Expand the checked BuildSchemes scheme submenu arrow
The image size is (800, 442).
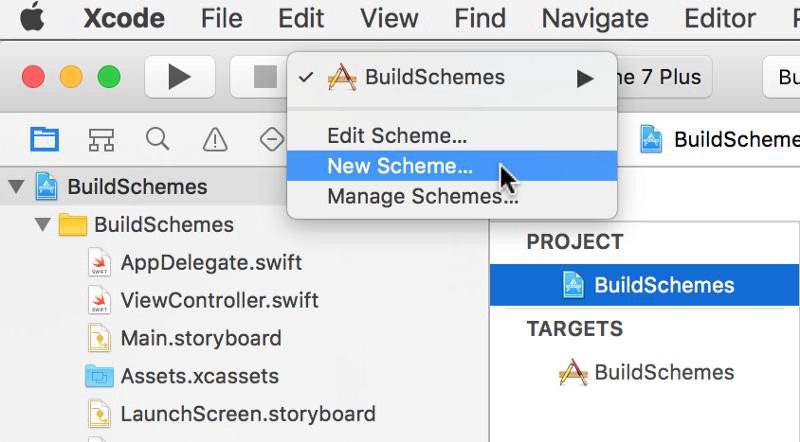[586, 78]
